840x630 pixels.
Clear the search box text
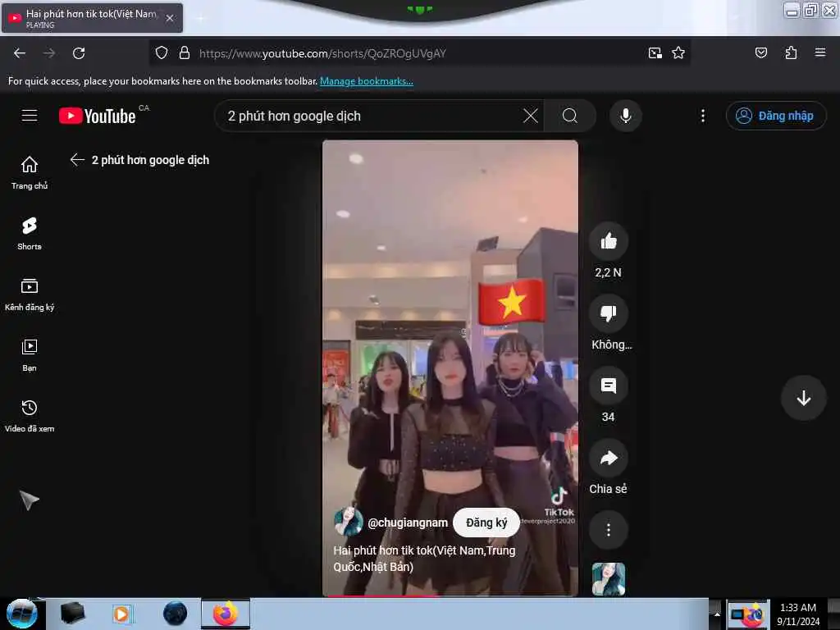[531, 116]
